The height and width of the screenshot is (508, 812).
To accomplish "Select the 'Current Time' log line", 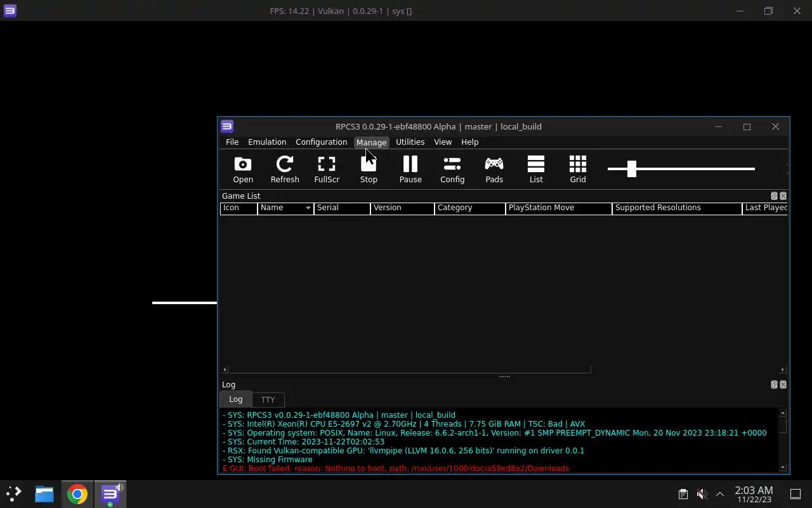I will coord(303,442).
